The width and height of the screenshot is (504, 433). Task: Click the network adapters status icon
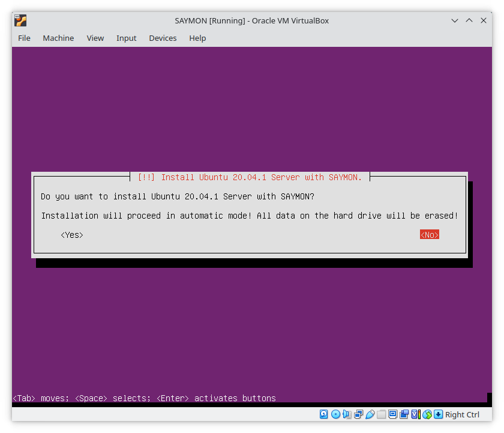tap(358, 414)
